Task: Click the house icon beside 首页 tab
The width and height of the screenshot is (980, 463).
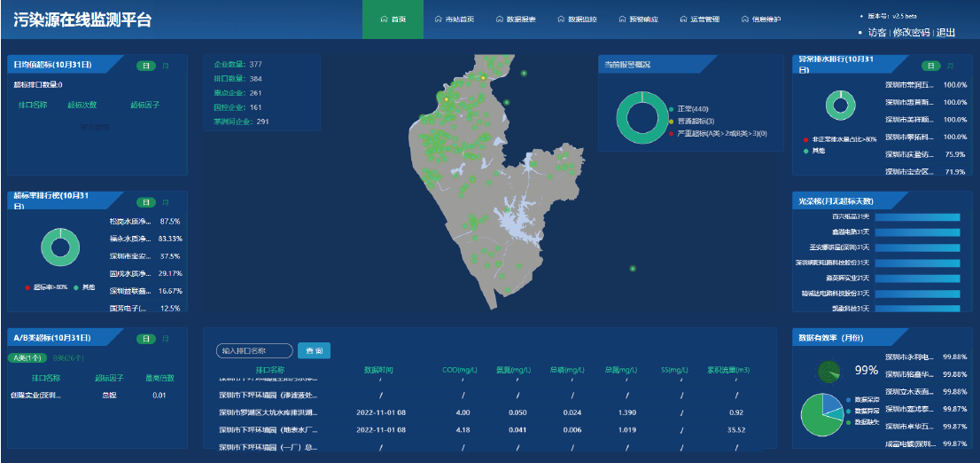Action: tap(383, 19)
